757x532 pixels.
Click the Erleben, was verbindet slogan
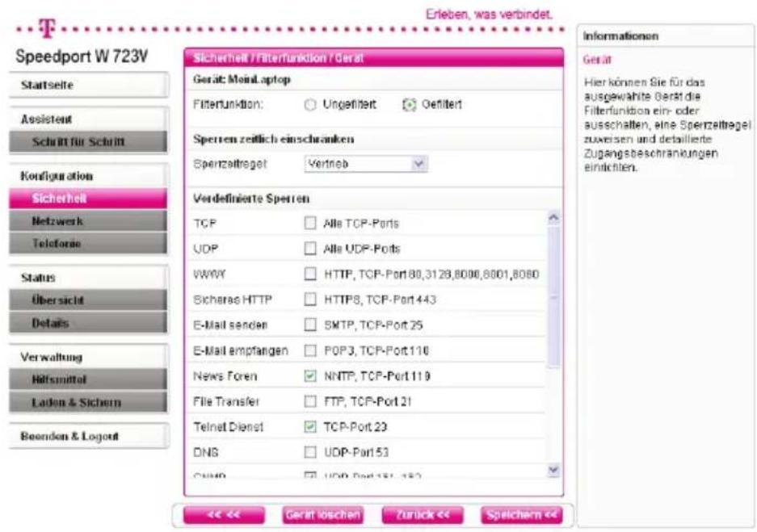[489, 15]
